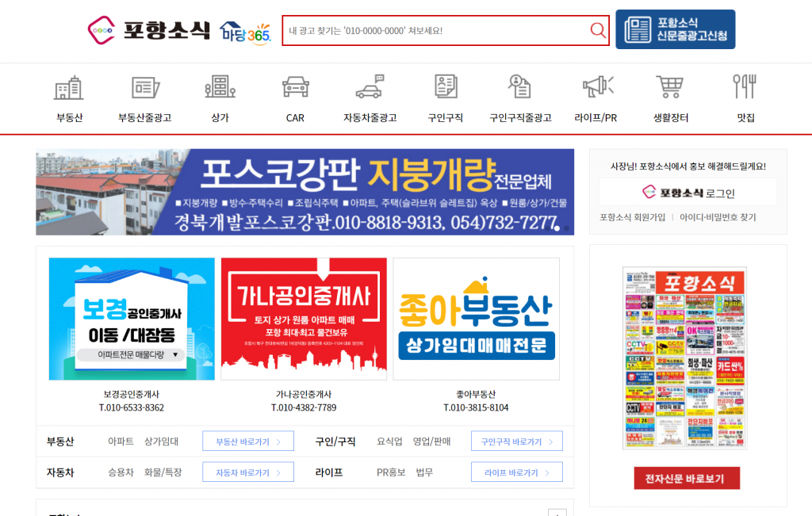Open the 구인구직줄광고 person icon
The height and width of the screenshot is (516, 812).
point(519,86)
